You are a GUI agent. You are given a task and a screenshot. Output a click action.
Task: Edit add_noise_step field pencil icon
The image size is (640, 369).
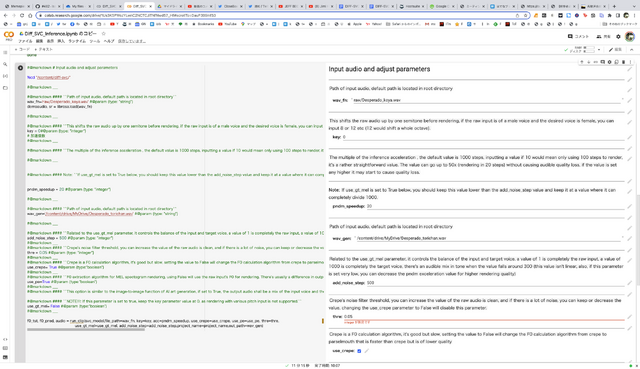coord(629,283)
